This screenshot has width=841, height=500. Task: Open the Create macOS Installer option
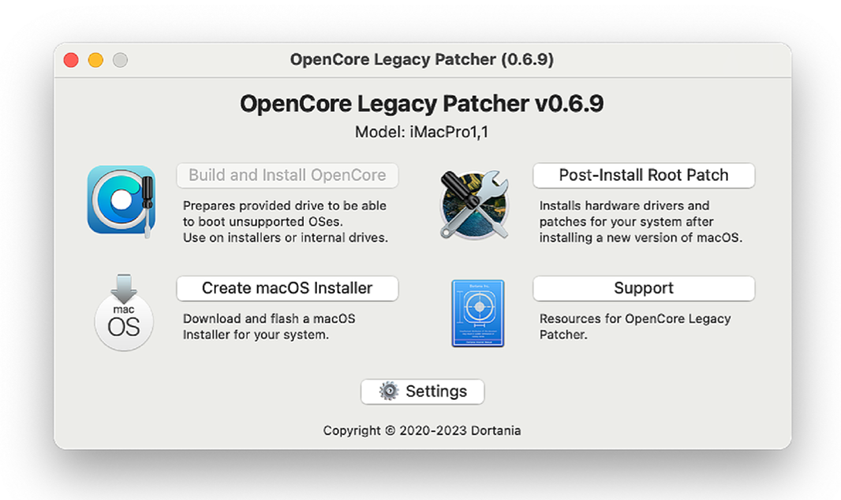point(287,288)
